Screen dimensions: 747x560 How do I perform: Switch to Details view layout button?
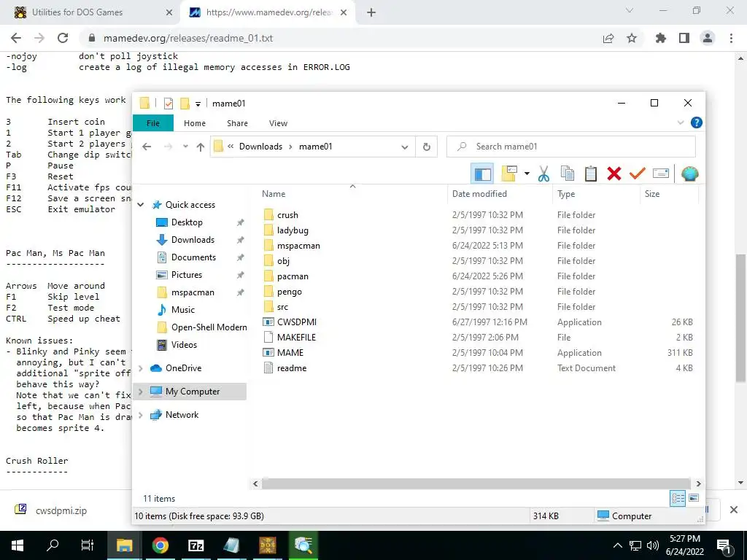tap(678, 499)
